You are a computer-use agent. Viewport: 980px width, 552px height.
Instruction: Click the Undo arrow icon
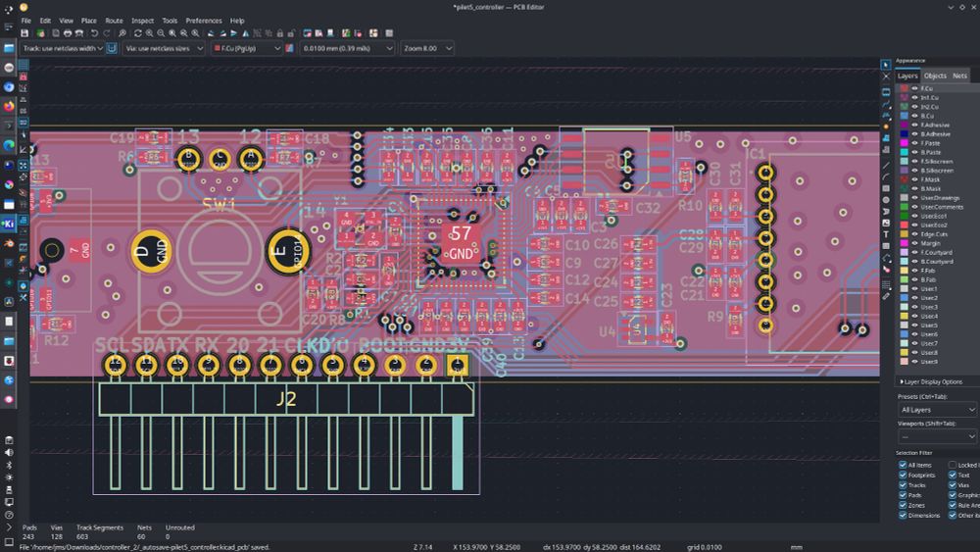point(93,33)
